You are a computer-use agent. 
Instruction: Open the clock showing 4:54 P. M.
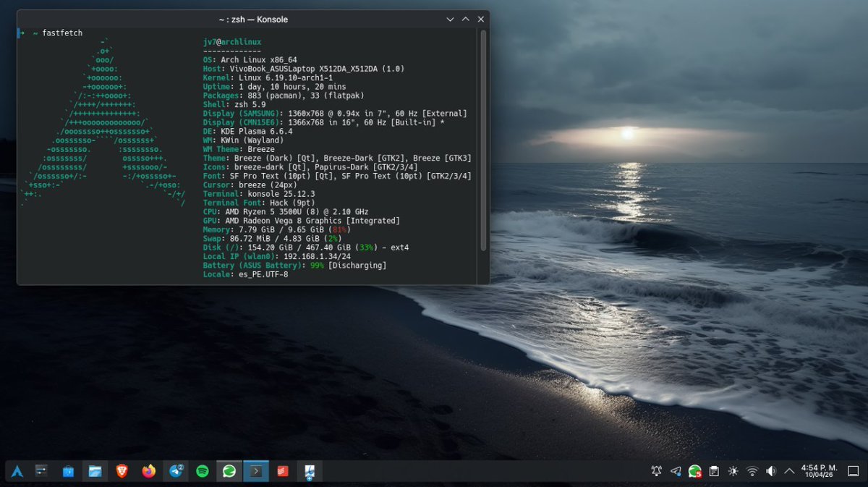click(819, 471)
